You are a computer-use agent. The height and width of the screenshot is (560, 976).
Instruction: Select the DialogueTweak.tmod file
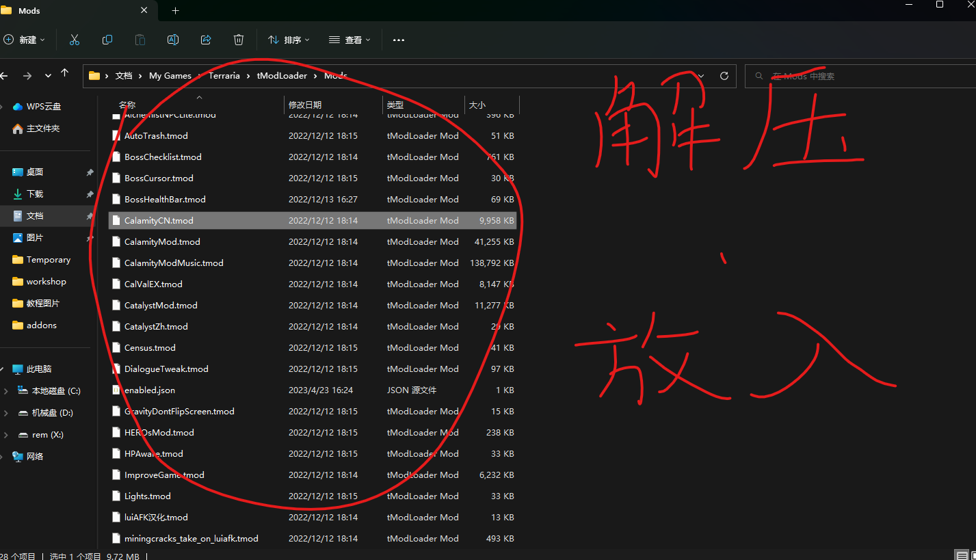313,369
